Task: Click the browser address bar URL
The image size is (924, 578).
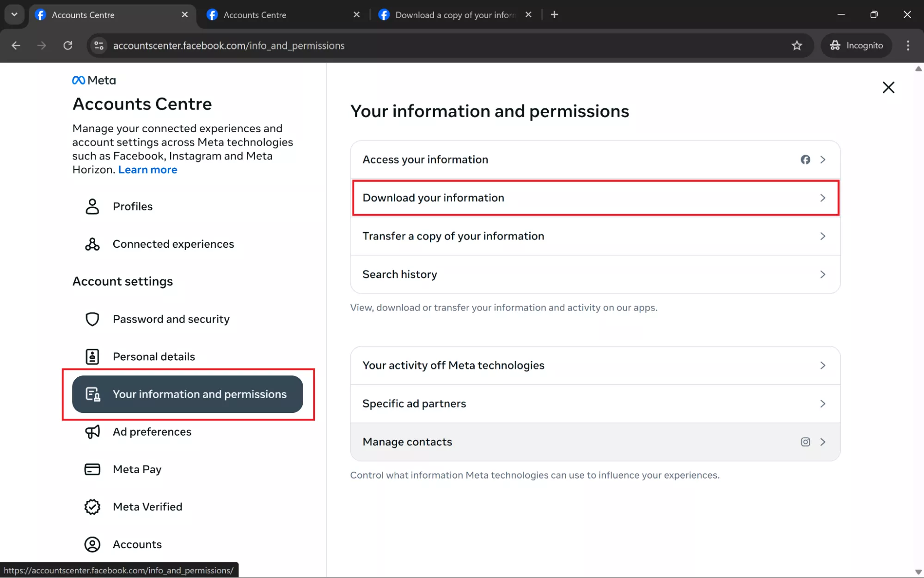Action: [229, 45]
